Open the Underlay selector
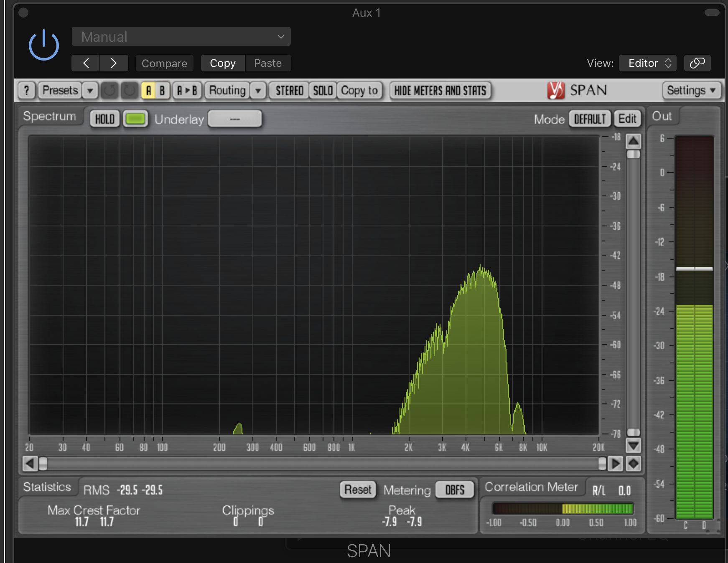 234,119
